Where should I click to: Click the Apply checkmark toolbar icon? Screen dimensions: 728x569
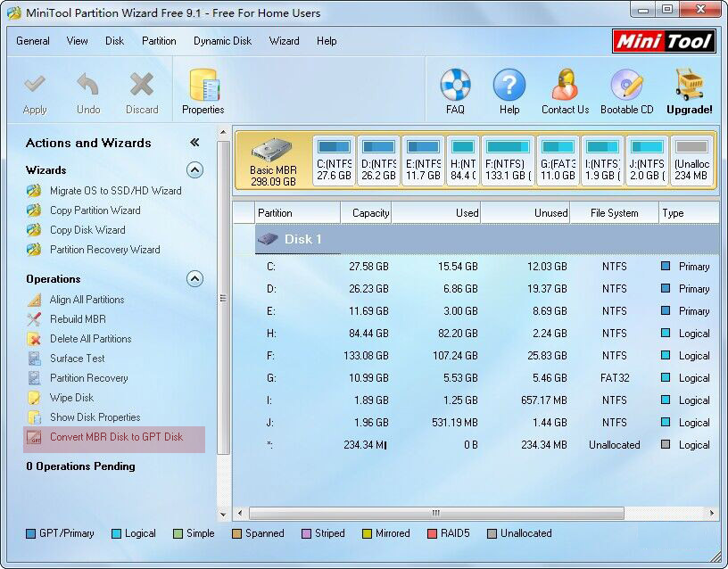(x=35, y=87)
